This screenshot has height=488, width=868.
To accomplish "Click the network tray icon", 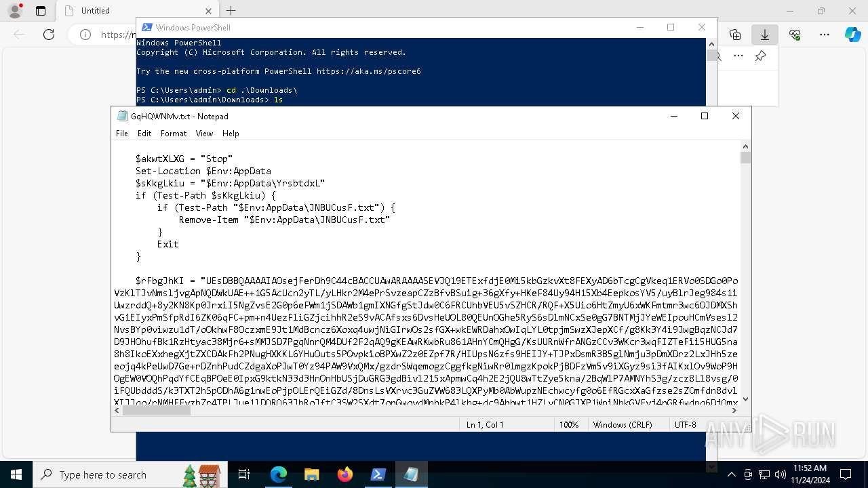I will 764,474.
